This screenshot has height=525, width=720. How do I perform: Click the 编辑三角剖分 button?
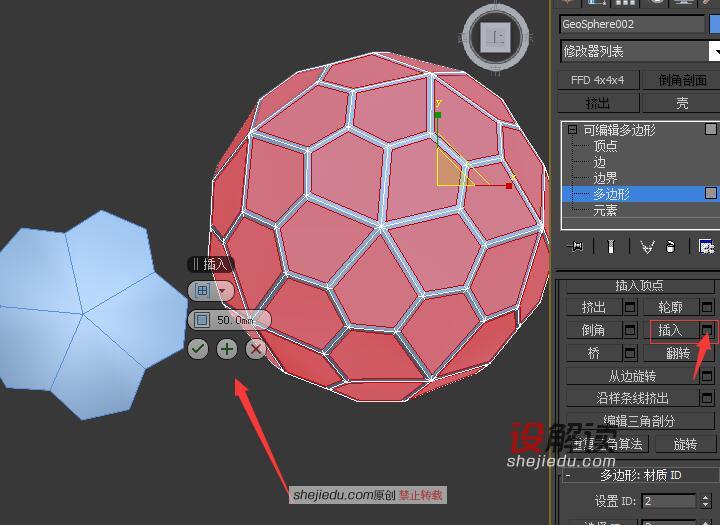pos(640,421)
